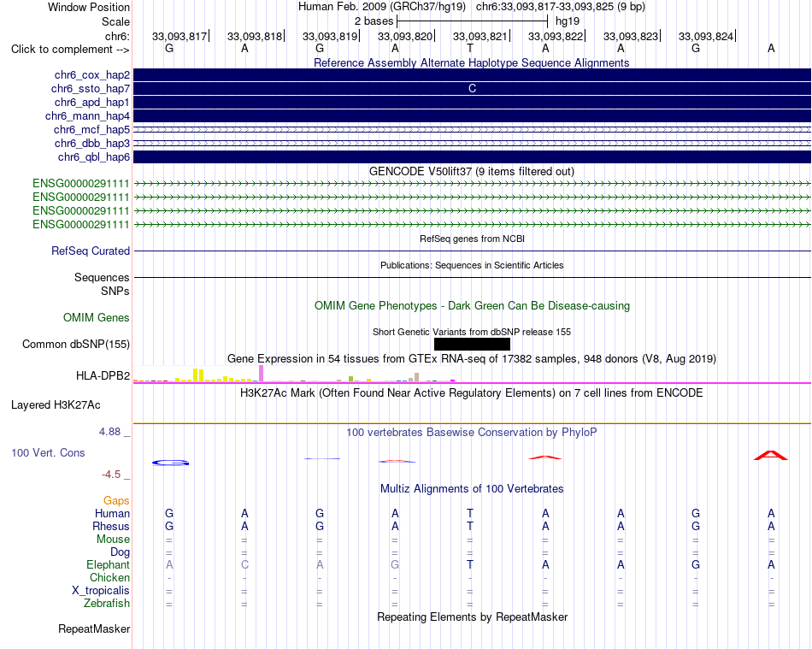
Task: Click the tall pink bar in HLA-DPB2 expression
Action: 262,374
